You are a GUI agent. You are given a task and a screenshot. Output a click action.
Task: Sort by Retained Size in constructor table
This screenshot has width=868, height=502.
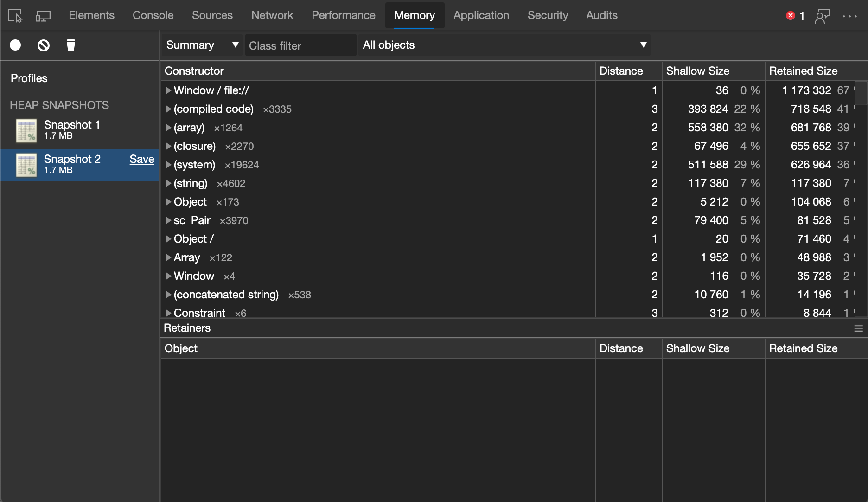(x=816, y=71)
